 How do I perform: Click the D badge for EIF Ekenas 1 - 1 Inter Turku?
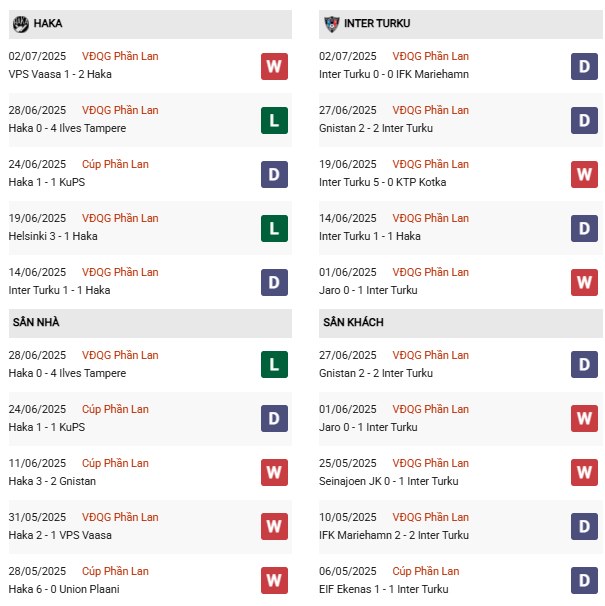click(585, 581)
